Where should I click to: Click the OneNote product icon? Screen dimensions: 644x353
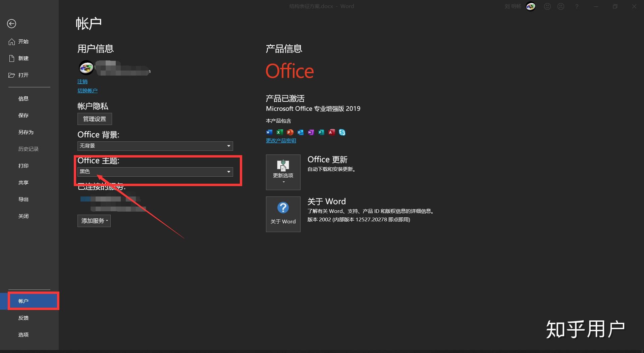[x=311, y=132]
